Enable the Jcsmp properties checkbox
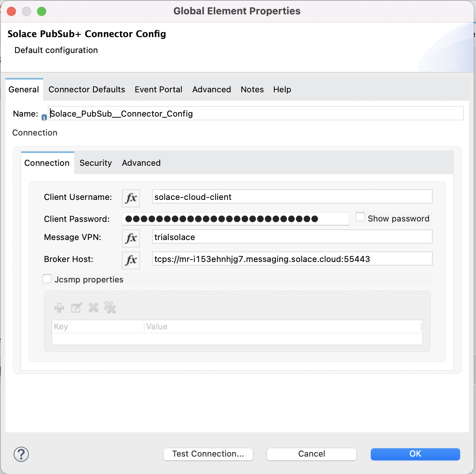The height and width of the screenshot is (474, 476). tap(47, 278)
